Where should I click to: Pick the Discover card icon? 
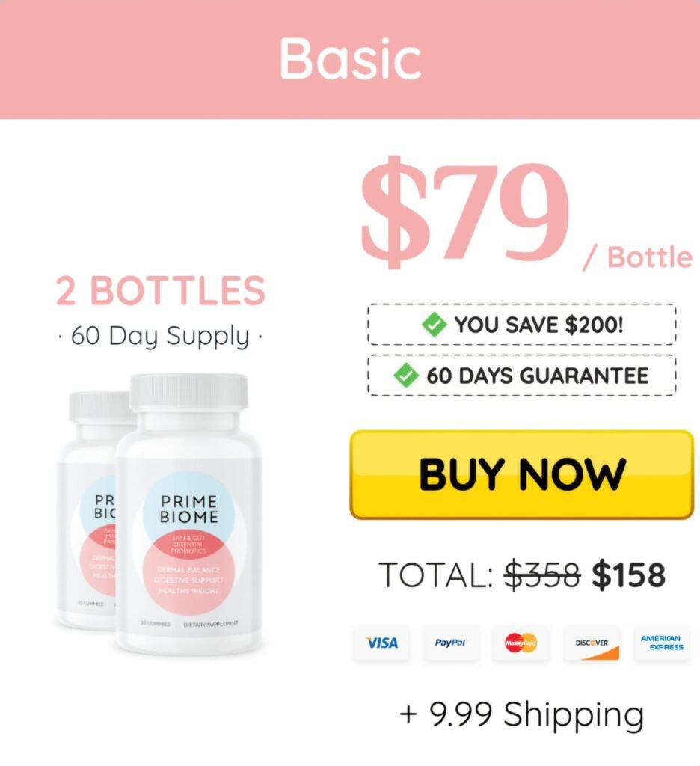pos(592,643)
